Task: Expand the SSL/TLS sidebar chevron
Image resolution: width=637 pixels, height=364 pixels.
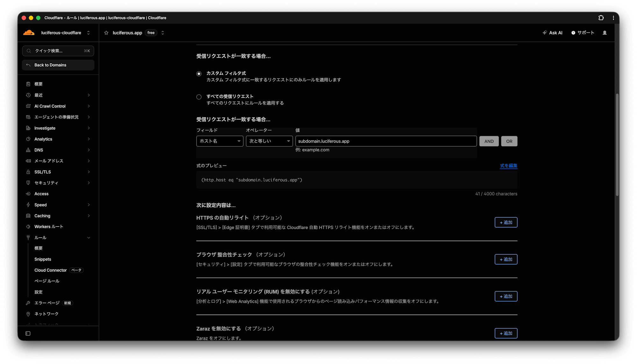Action: (x=89, y=172)
